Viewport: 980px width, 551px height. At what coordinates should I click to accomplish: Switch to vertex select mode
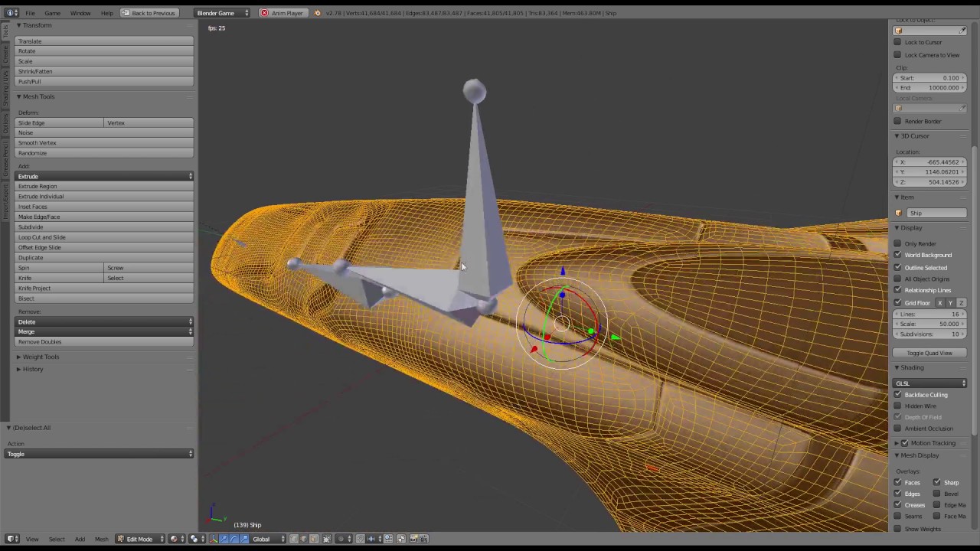tap(294, 539)
